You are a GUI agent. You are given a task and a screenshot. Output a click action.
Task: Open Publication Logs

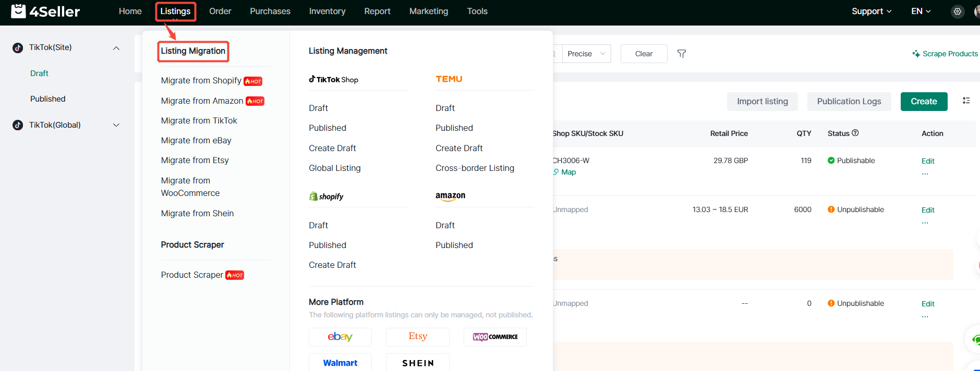(849, 102)
